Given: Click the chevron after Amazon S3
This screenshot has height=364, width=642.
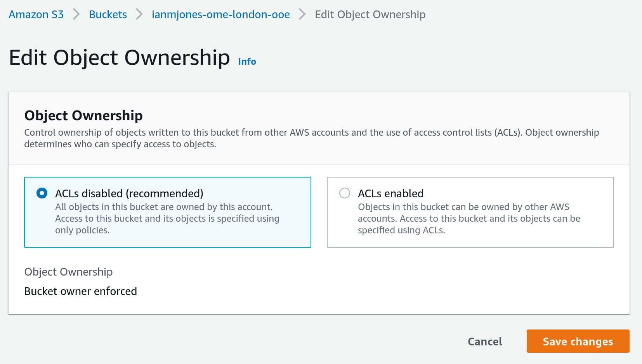Looking at the screenshot, I should tap(76, 14).
